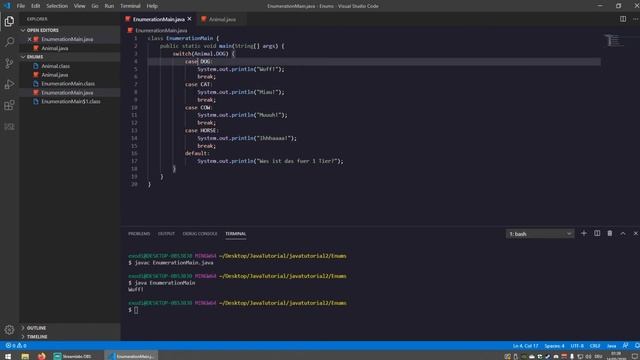Split the terminal panel
This screenshot has width=640, height=360.
click(597, 233)
